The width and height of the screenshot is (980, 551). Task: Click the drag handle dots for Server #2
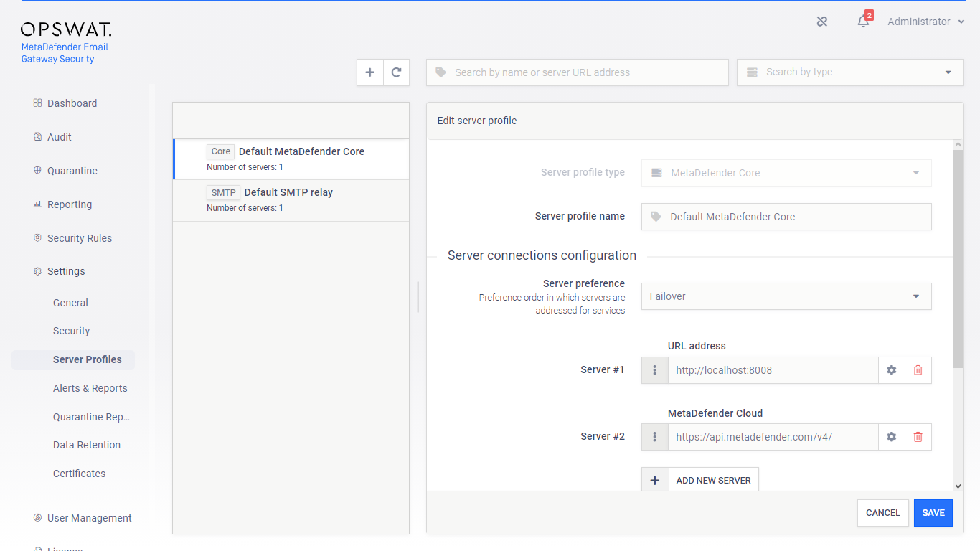(x=654, y=437)
